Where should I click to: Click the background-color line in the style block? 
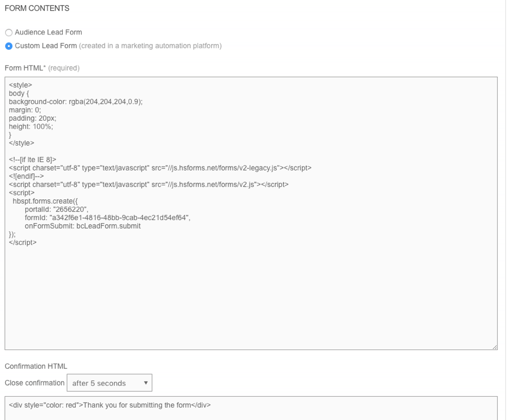pyautogui.click(x=76, y=102)
